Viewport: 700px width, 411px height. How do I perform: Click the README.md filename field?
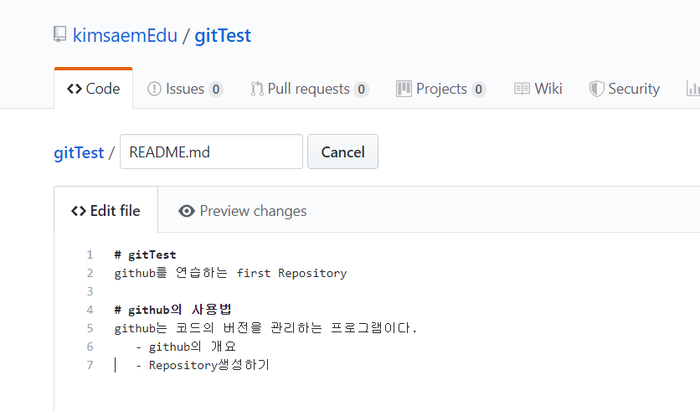tap(211, 152)
